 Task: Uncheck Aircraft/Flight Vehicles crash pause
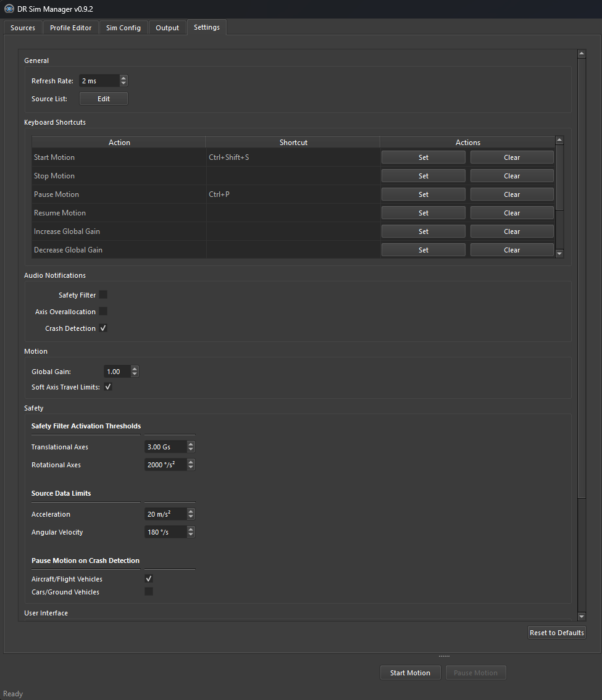tap(149, 578)
